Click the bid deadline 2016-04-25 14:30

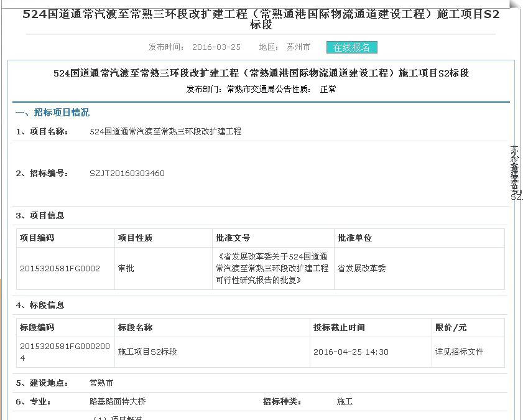351,352
